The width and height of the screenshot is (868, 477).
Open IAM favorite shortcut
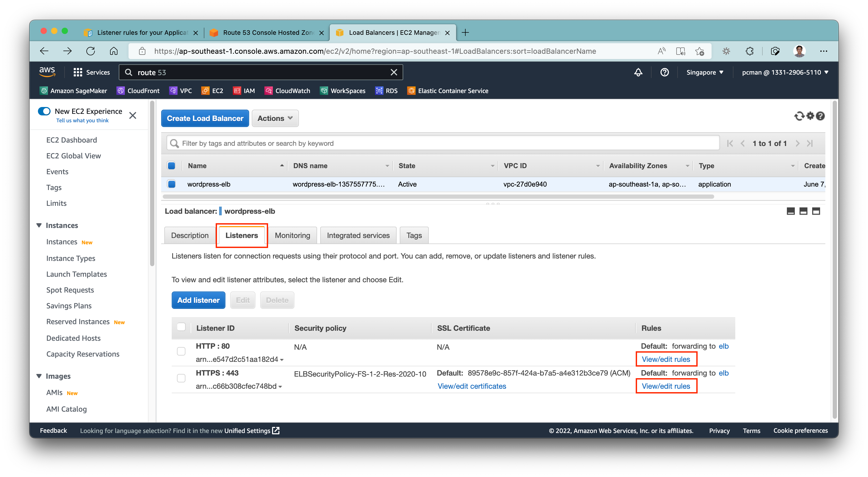click(244, 91)
